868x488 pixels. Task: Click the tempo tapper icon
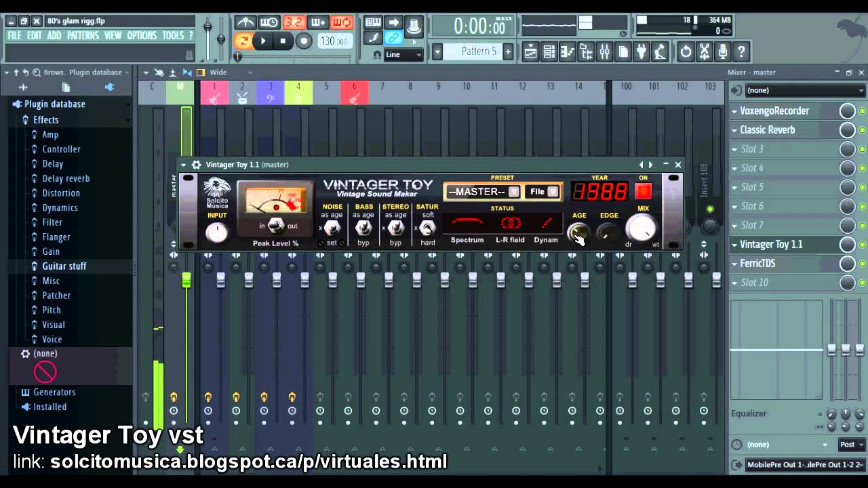[x=659, y=52]
